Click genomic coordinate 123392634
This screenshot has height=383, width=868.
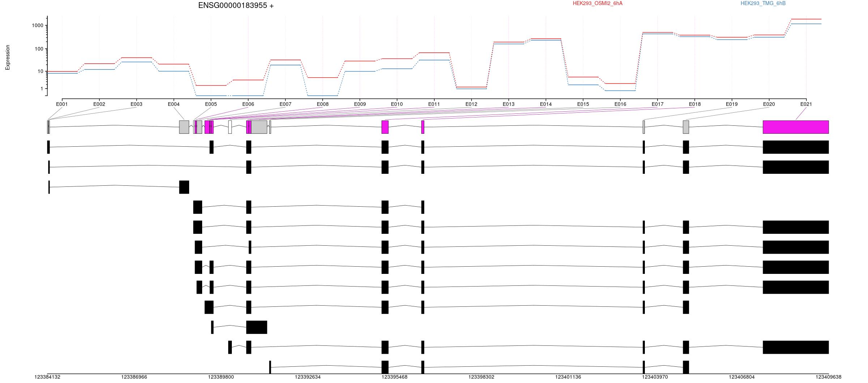(x=308, y=377)
